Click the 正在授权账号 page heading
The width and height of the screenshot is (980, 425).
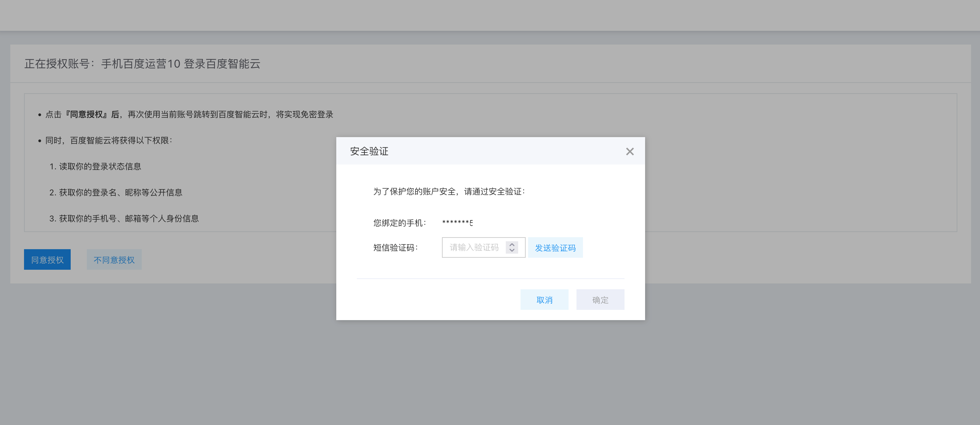tap(142, 63)
